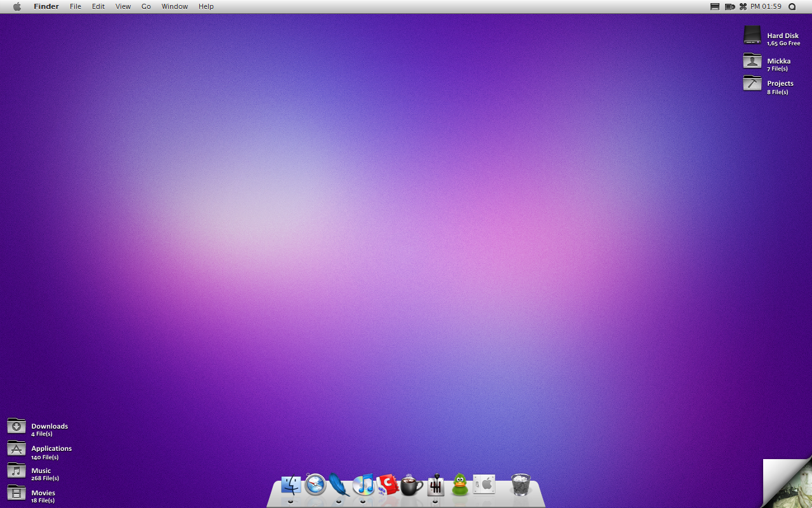Viewport: 812px width, 508px height.
Task: Click the 'Applications' label text
Action: coord(51,449)
